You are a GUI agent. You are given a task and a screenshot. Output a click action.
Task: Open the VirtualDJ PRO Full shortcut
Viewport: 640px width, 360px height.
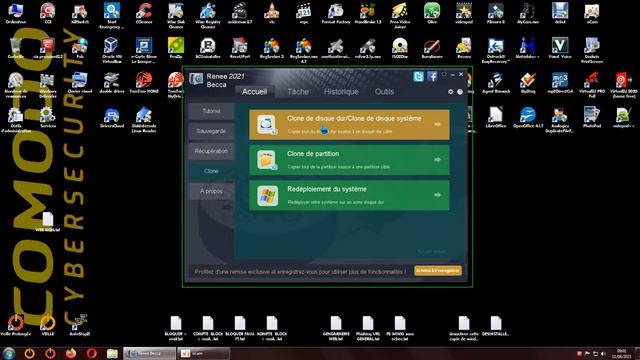point(592,85)
